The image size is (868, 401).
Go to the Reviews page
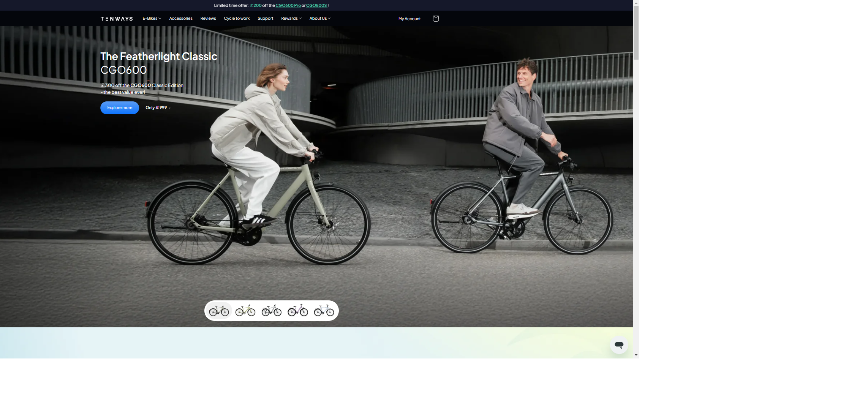click(x=208, y=18)
